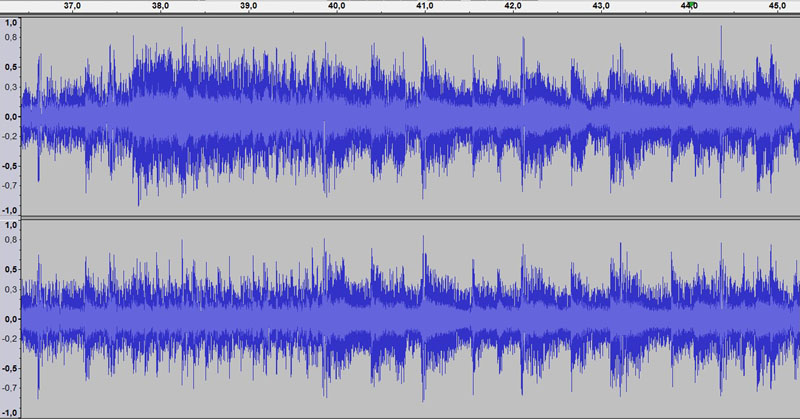Image resolution: width=800 pixels, height=420 pixels.
Task: Click the 42,0 mark on the timeline ruler
Action: click(x=513, y=6)
